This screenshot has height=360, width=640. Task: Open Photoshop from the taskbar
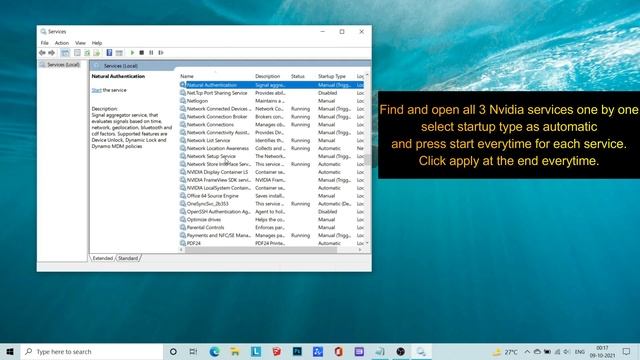click(x=297, y=351)
